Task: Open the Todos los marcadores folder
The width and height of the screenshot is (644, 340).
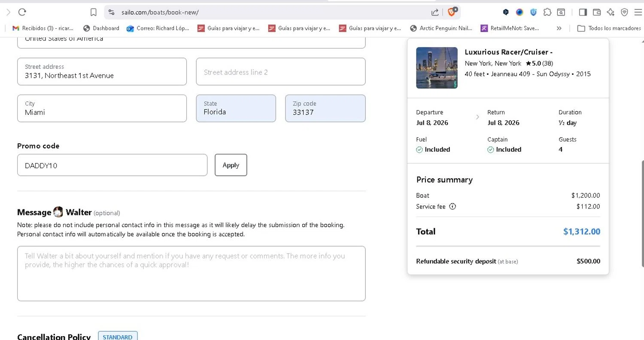Action: 609,28
